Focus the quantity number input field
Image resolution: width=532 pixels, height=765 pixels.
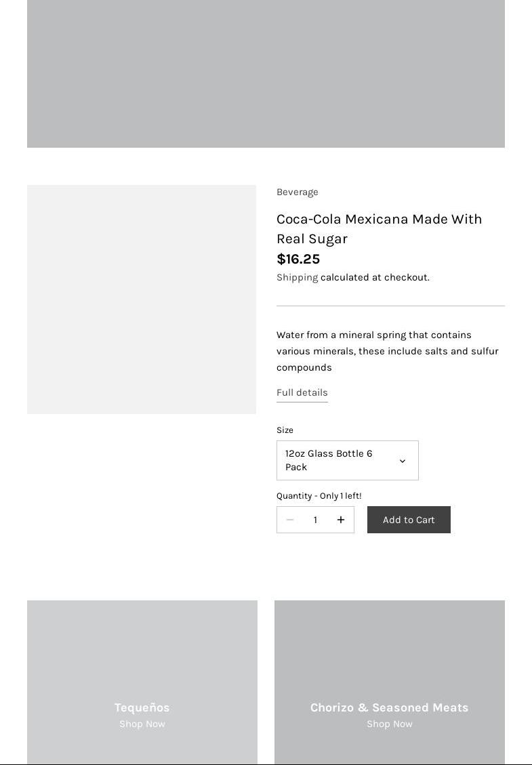pos(315,520)
